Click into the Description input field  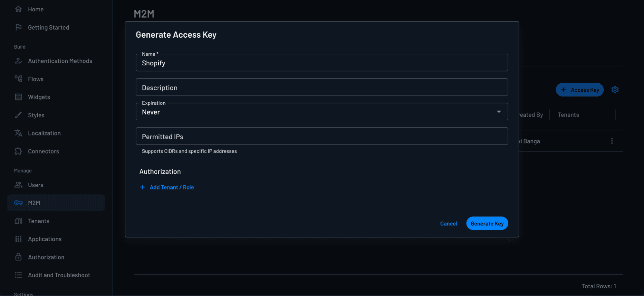click(x=322, y=88)
